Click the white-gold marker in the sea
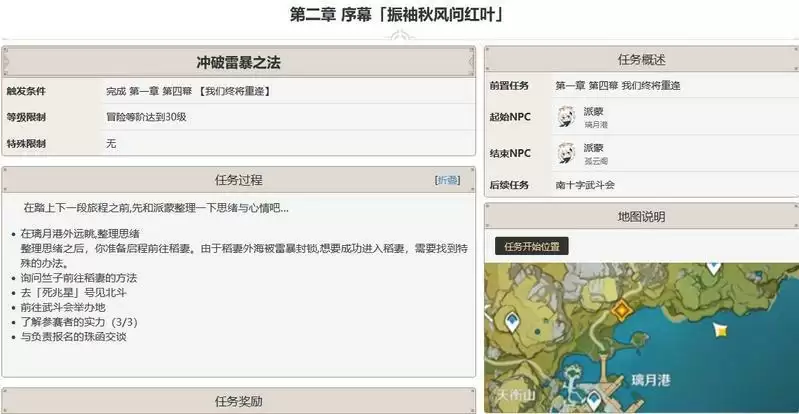 (720, 330)
